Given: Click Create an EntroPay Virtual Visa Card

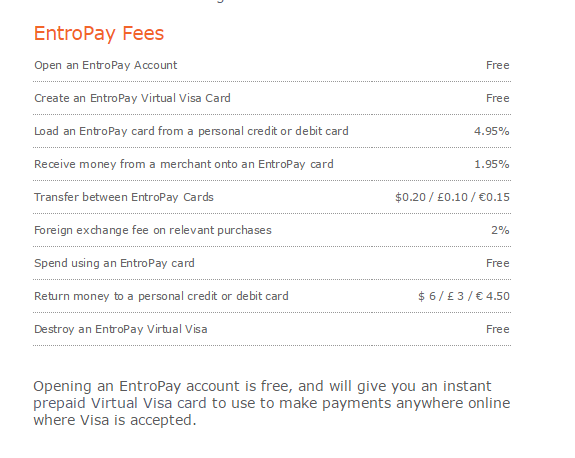Looking at the screenshot, I should click(132, 98).
